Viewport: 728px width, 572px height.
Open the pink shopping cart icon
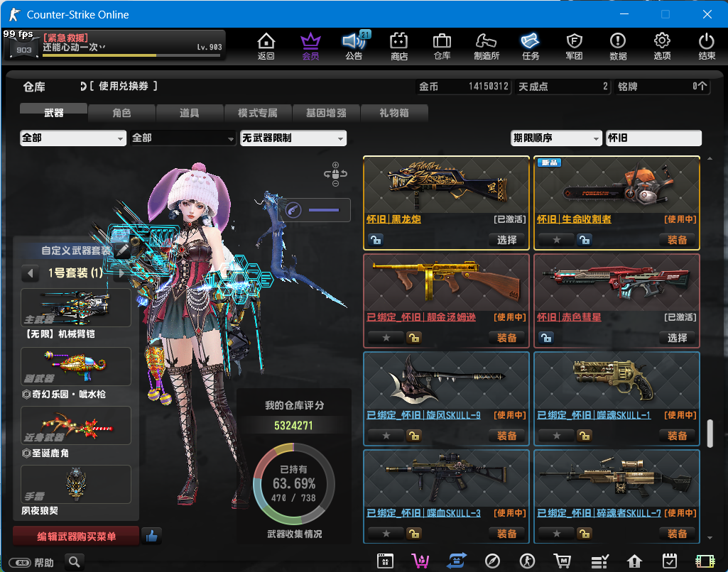click(420, 561)
